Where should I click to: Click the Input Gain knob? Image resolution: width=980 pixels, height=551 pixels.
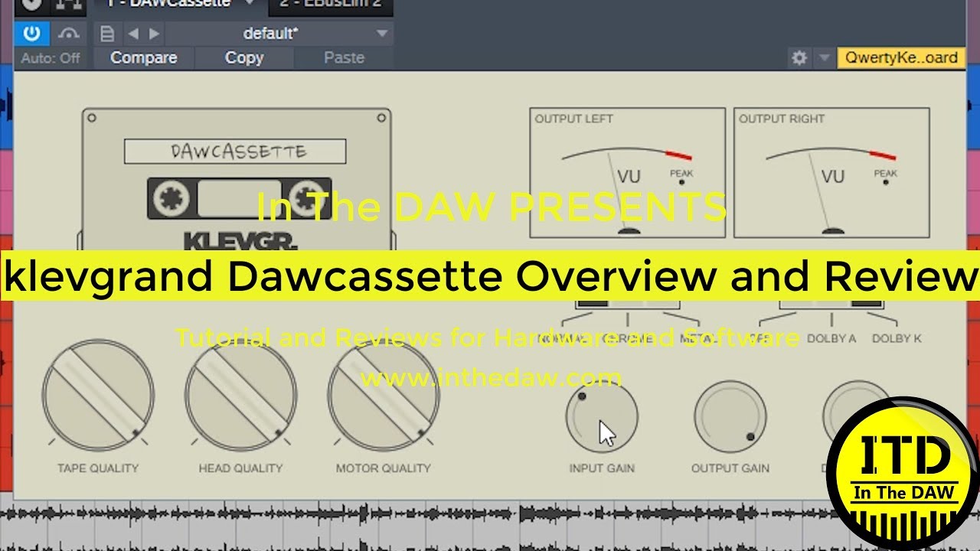[x=602, y=417]
